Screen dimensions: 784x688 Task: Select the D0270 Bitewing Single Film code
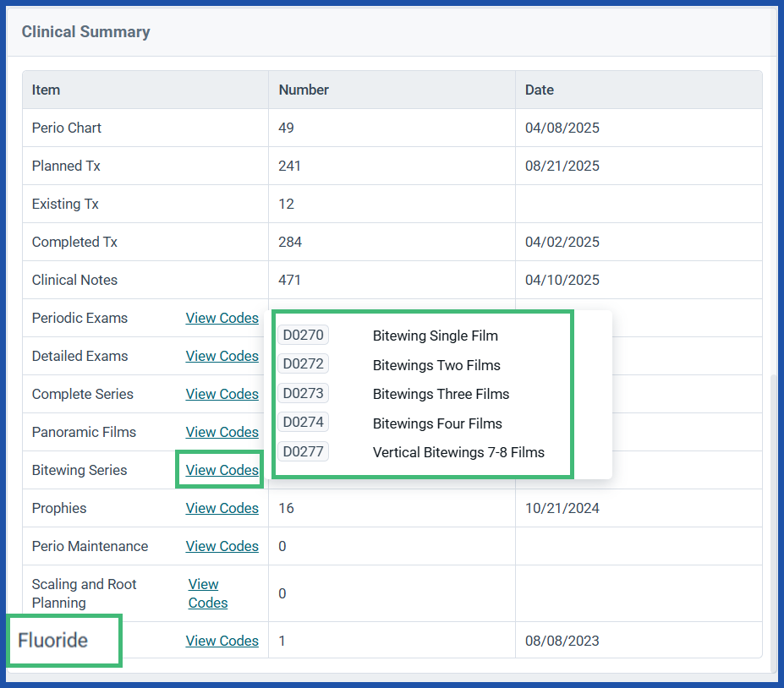pyautogui.click(x=303, y=334)
